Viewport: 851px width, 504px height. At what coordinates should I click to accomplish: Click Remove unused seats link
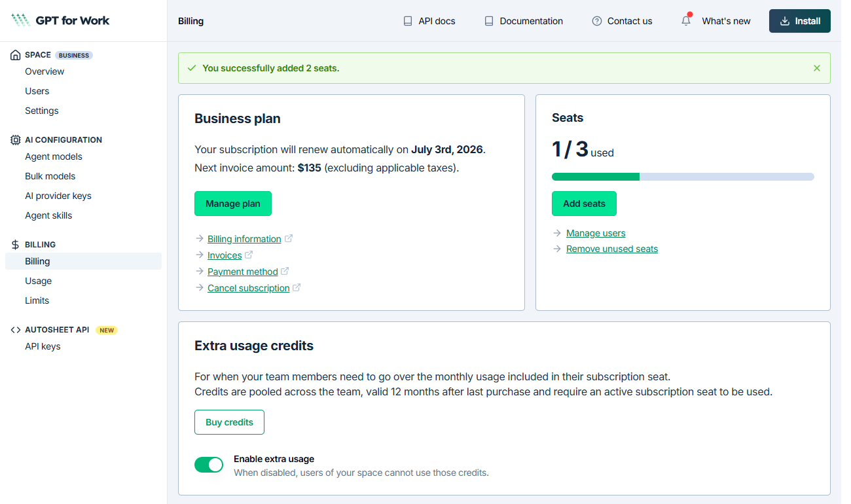pos(612,249)
